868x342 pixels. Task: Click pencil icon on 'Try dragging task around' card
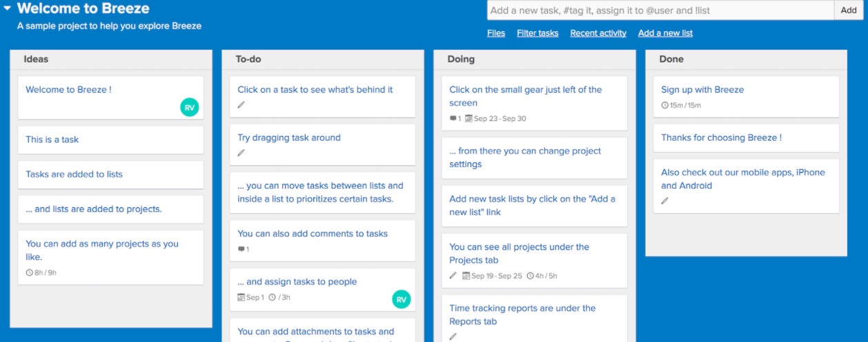241,153
